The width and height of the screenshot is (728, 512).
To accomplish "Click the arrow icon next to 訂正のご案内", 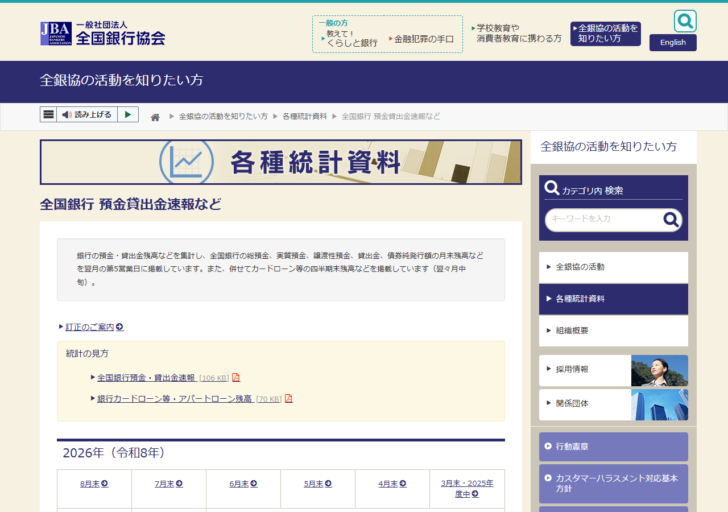I will click(x=120, y=327).
